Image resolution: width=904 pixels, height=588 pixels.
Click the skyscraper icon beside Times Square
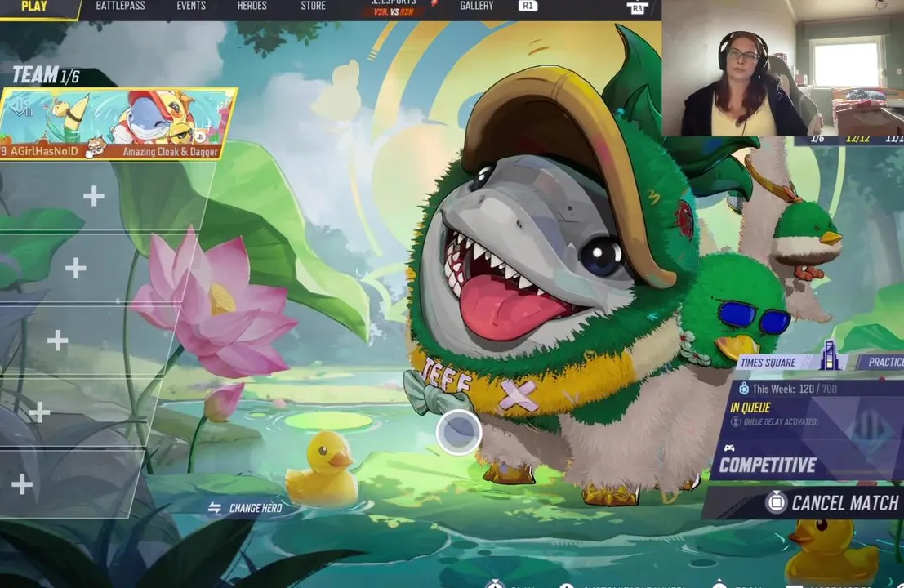(829, 355)
